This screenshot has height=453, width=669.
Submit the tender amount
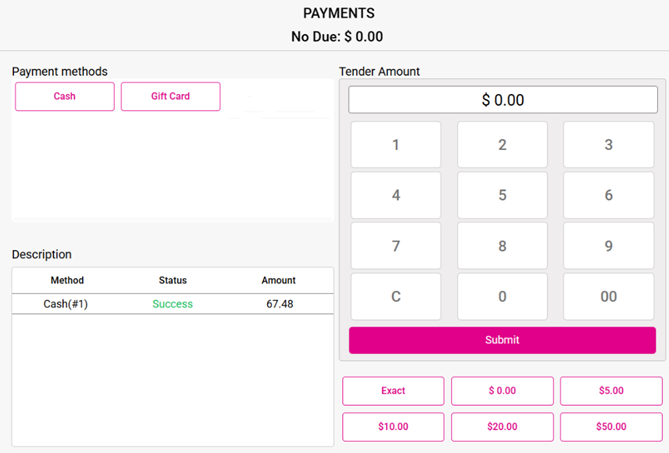502,340
